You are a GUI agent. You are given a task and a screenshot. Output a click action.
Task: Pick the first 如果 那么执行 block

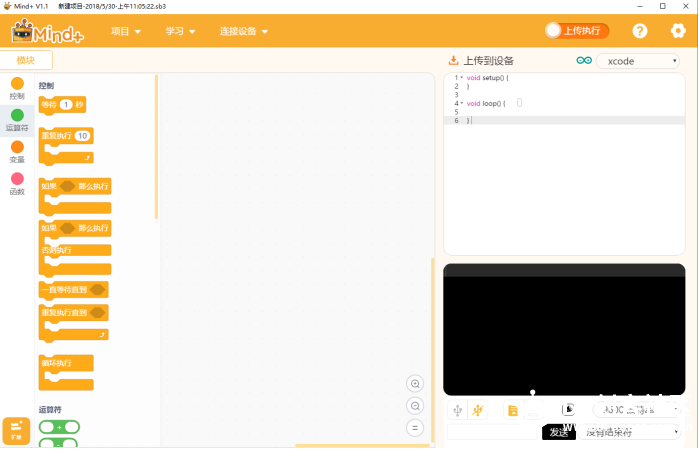pyautogui.click(x=75, y=196)
